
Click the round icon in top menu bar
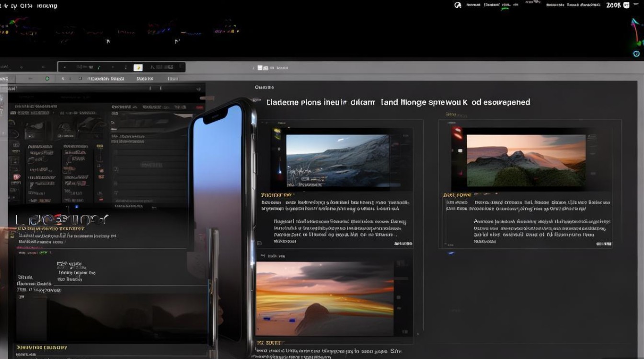[457, 5]
